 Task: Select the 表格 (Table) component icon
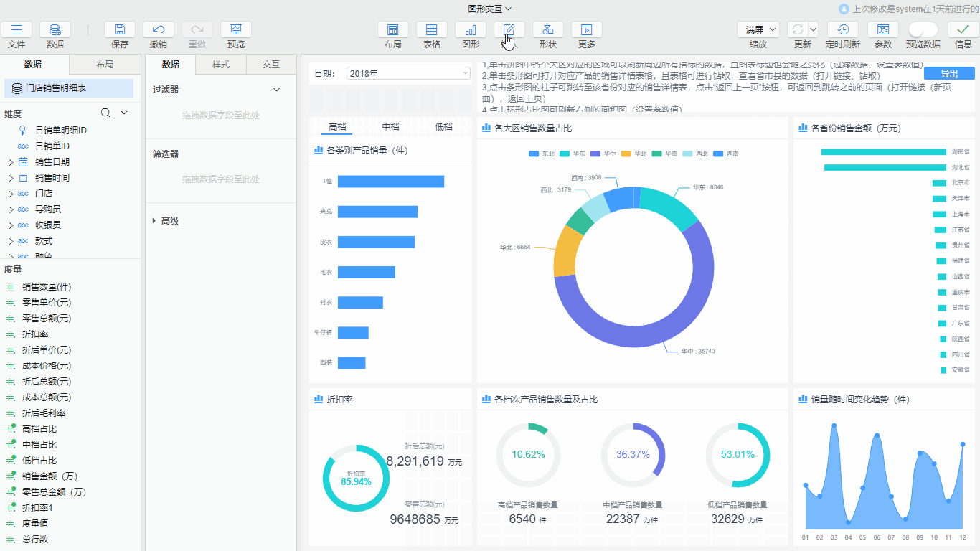coord(432,30)
